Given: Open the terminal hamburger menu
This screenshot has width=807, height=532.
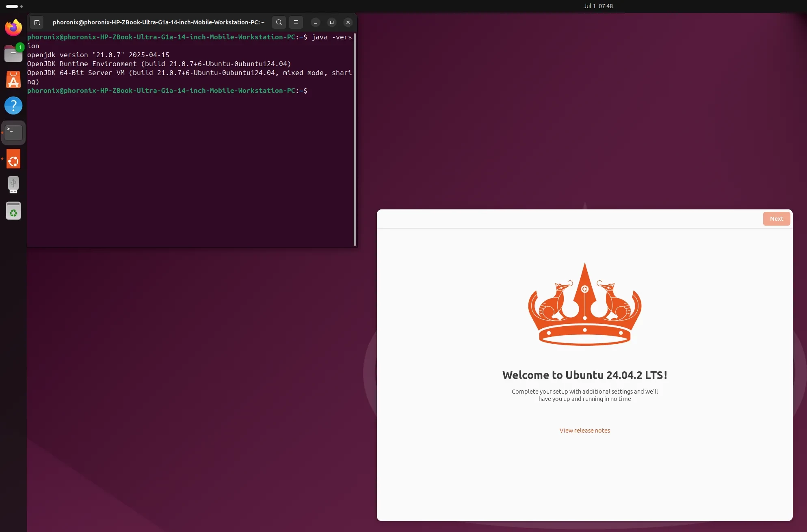Looking at the screenshot, I should point(296,22).
